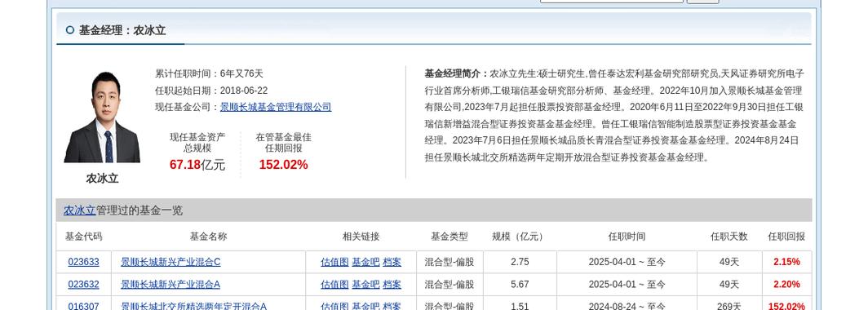Screen dimensions: 868x310
Task: Click the 相关链接 column header
Action: click(361, 237)
